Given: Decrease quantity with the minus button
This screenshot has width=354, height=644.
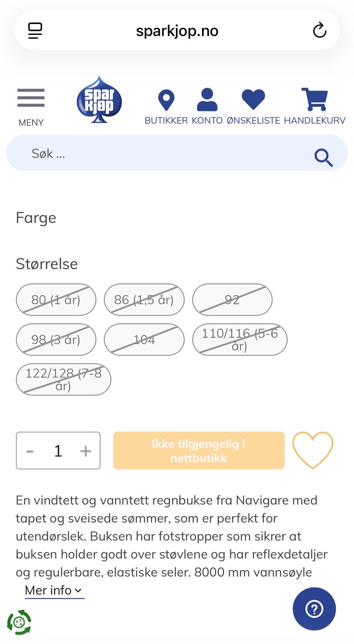Looking at the screenshot, I should point(30,451).
